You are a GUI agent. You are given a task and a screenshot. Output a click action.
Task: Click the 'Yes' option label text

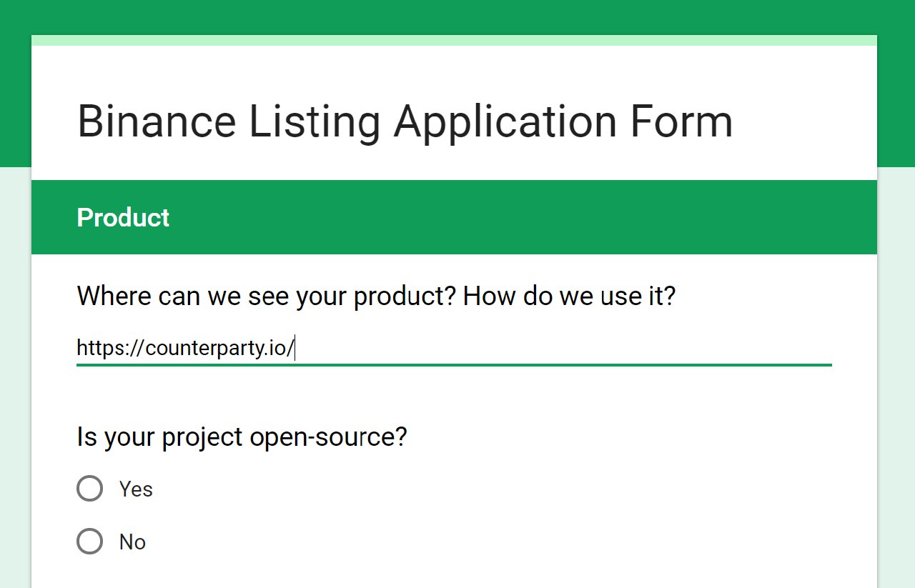pyautogui.click(x=136, y=489)
